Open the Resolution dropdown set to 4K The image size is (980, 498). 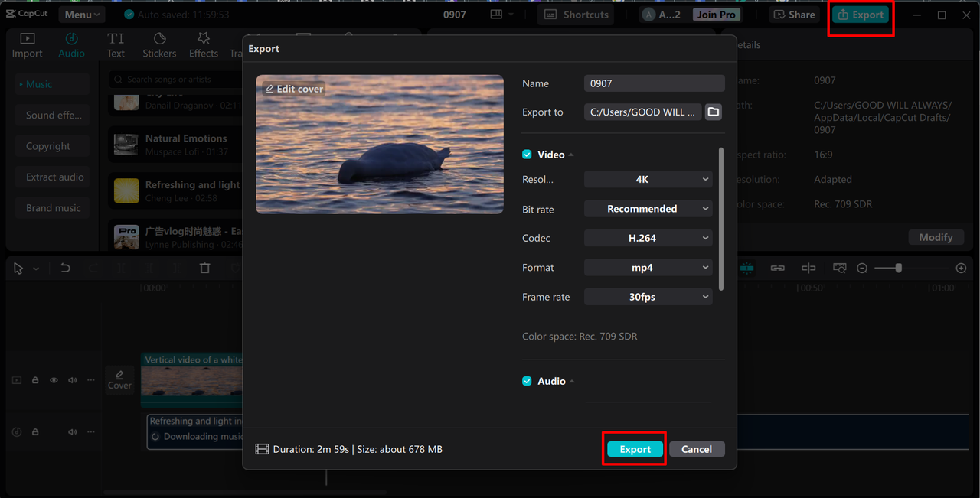pos(648,179)
